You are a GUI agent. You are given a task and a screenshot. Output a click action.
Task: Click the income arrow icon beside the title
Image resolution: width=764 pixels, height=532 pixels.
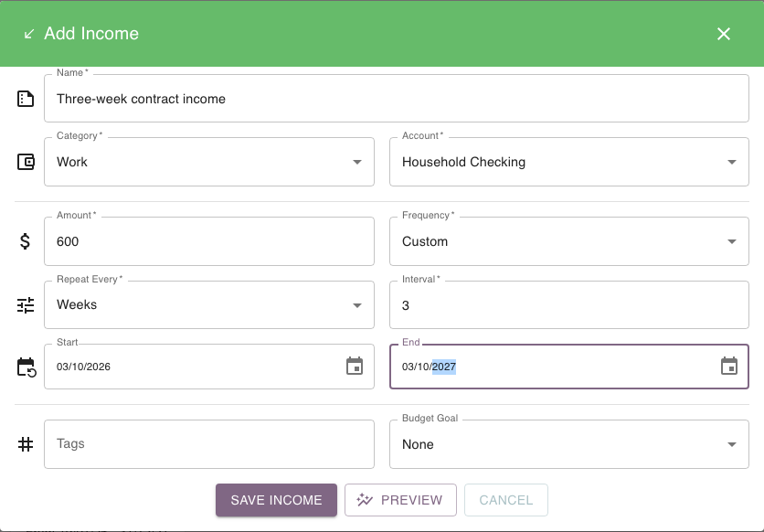pos(29,34)
